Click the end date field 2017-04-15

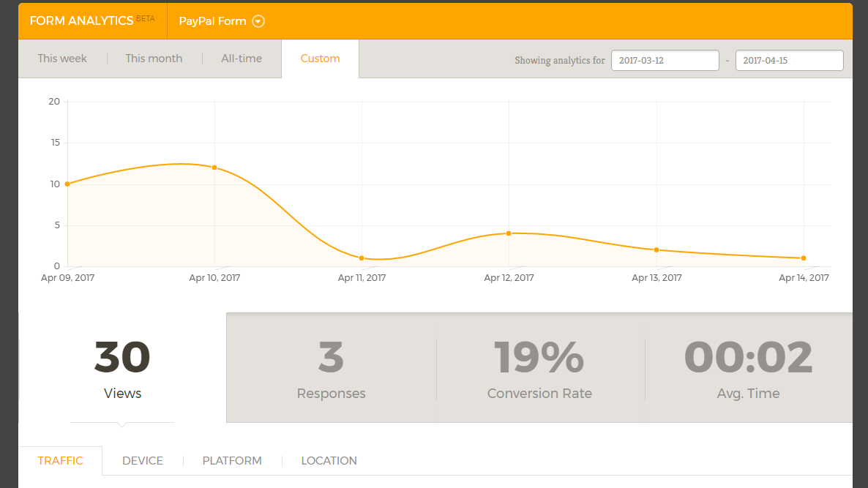(x=790, y=60)
